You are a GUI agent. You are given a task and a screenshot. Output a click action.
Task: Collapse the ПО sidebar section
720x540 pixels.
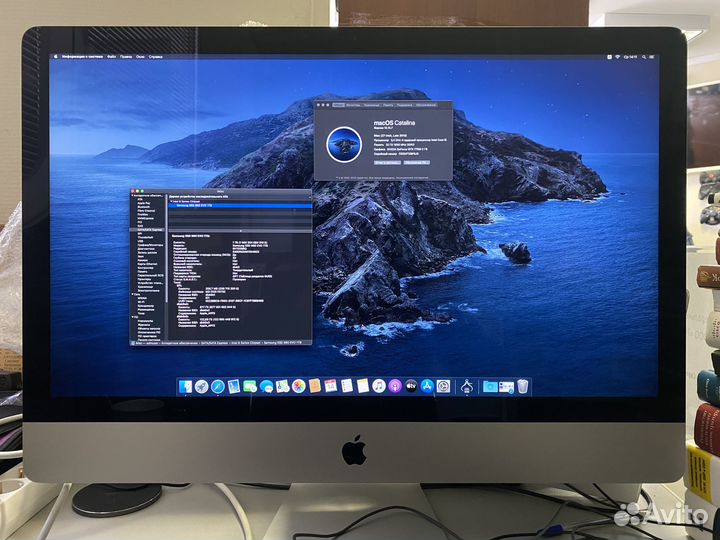132,317
